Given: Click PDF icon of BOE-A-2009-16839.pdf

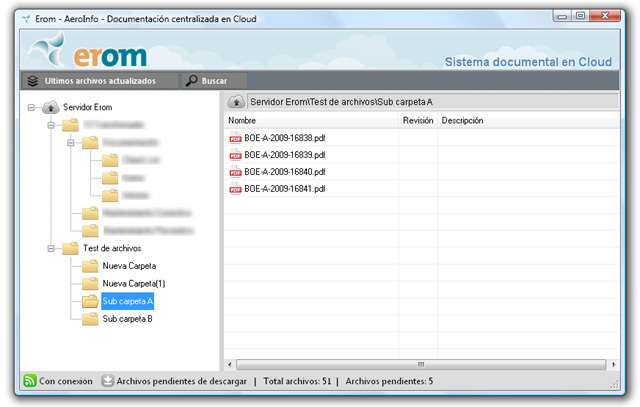Looking at the screenshot, I should pyautogui.click(x=235, y=155).
